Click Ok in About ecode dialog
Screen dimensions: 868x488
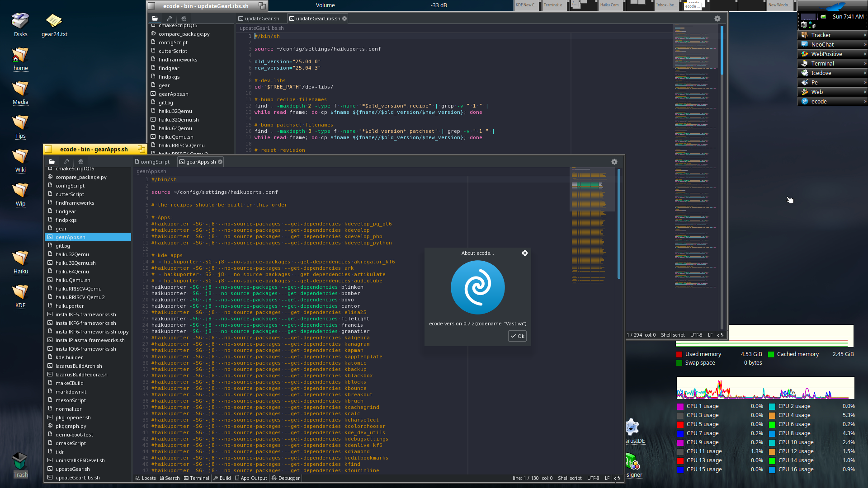click(x=518, y=336)
